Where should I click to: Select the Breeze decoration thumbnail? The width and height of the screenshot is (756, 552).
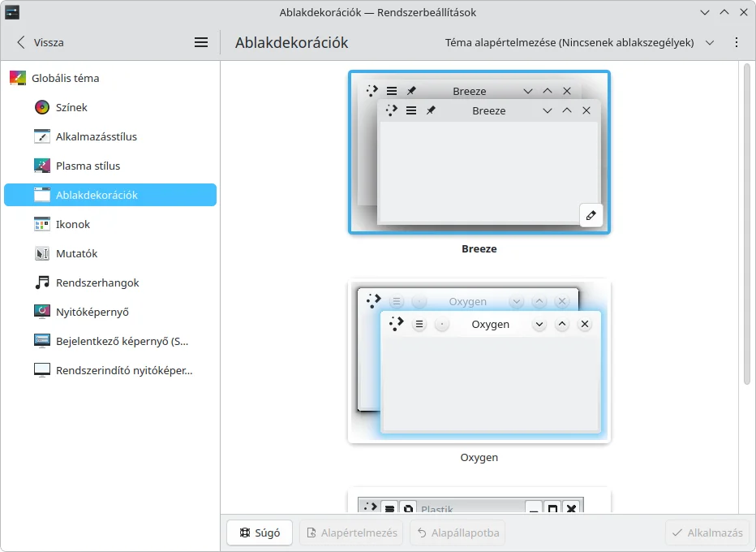[479, 152]
